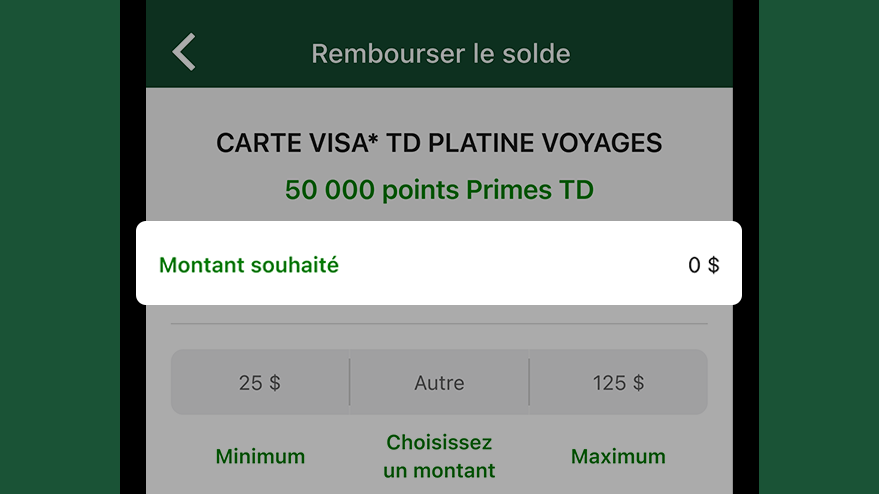Click the divider between 25 $ and Autre
Image resolution: width=879 pixels, height=494 pixels.
350,382
